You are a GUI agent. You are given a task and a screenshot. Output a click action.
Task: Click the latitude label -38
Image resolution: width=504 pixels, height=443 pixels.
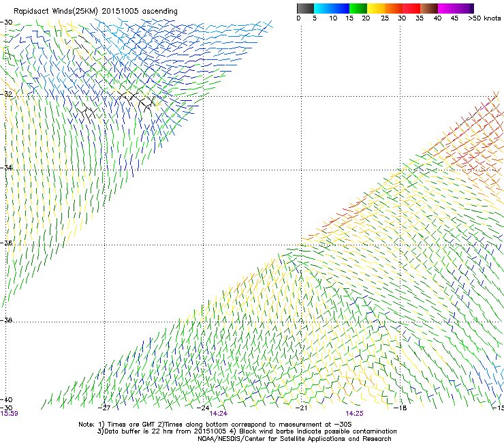tap(6, 320)
